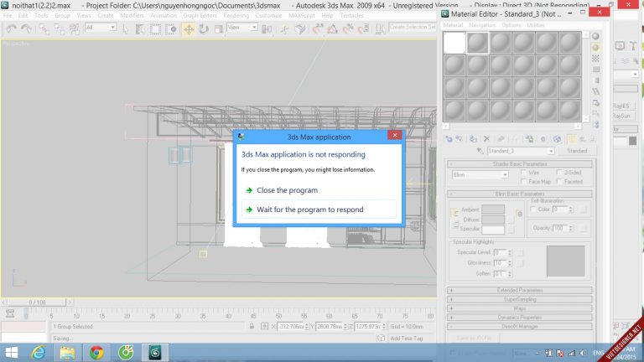Screen dimensions: 644x362
Task: Collapse the Blinn Basic Parameters rollout
Action: pyautogui.click(x=520, y=194)
